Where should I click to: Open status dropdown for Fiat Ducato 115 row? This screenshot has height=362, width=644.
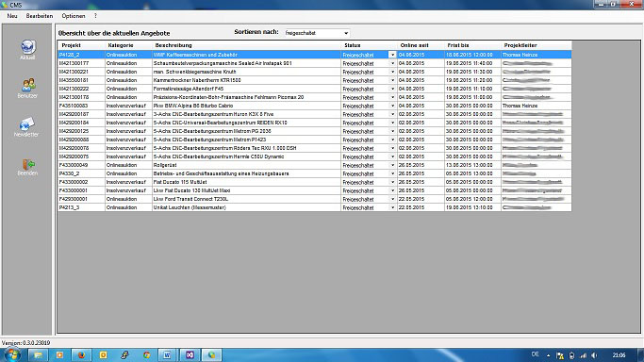(x=392, y=182)
